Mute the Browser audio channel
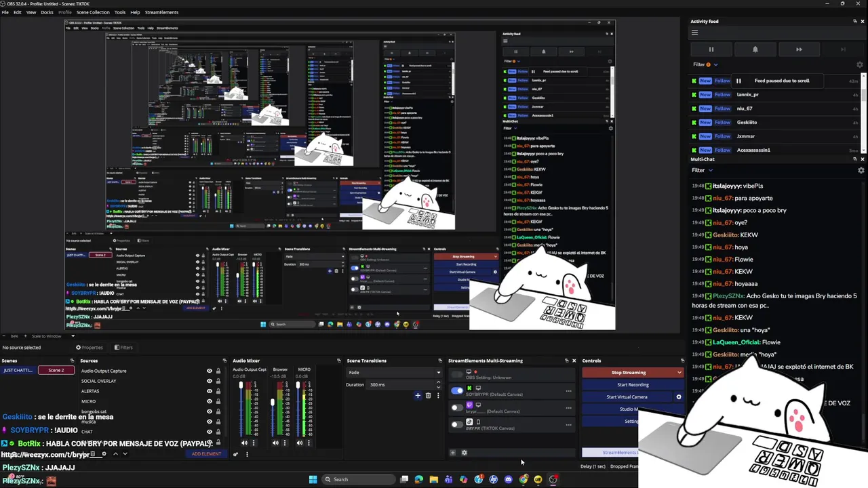868x488 pixels. point(275,443)
